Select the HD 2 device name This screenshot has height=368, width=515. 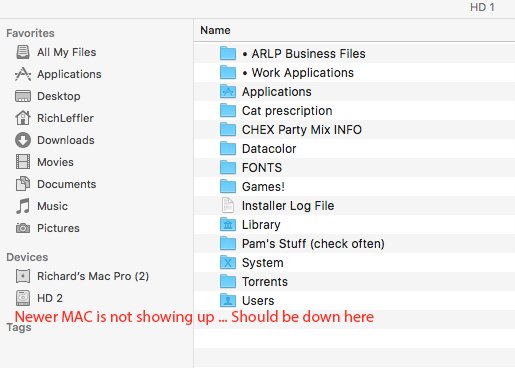coord(50,298)
